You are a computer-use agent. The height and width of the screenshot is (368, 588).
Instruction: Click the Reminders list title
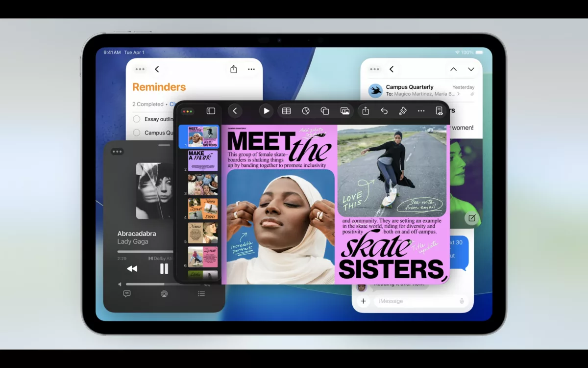pos(159,87)
